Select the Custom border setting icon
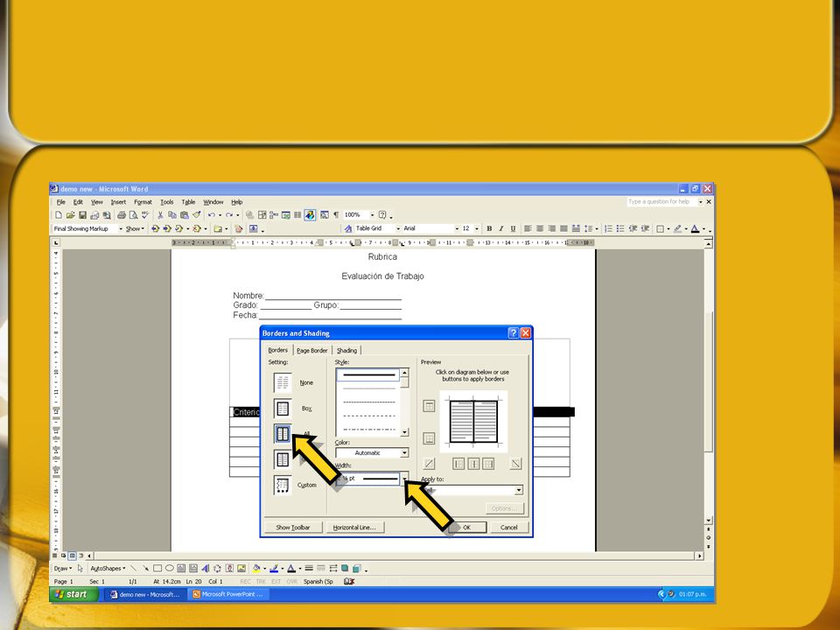840x630 pixels. pos(283,485)
